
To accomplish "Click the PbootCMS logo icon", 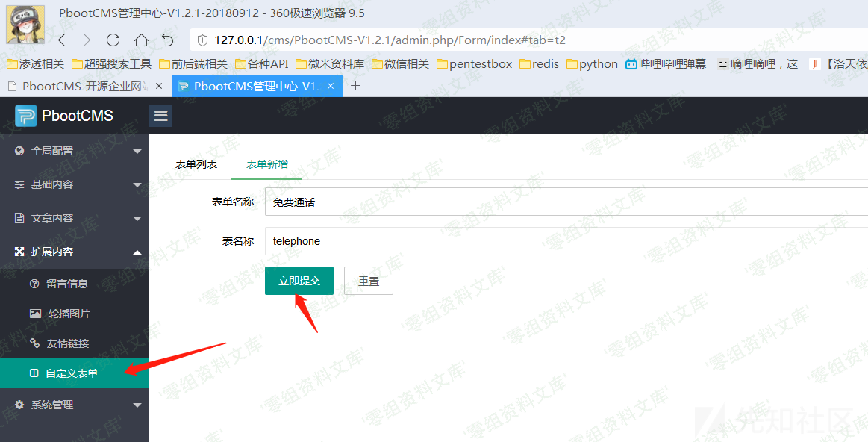I will pos(25,116).
